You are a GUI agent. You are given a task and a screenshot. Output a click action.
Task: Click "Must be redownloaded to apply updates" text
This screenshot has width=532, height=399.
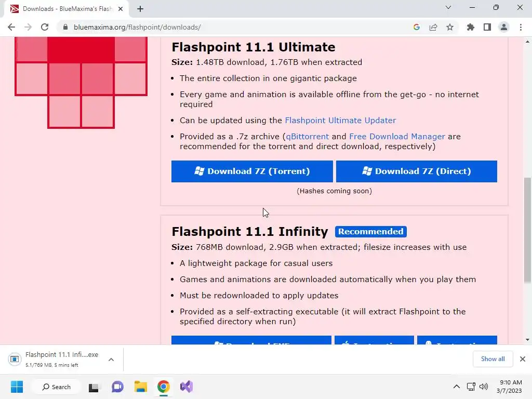click(x=259, y=296)
